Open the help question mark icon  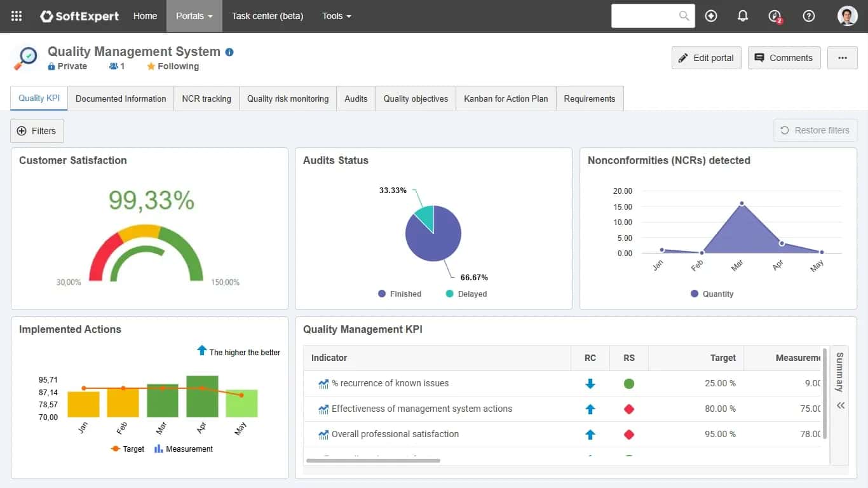click(809, 16)
